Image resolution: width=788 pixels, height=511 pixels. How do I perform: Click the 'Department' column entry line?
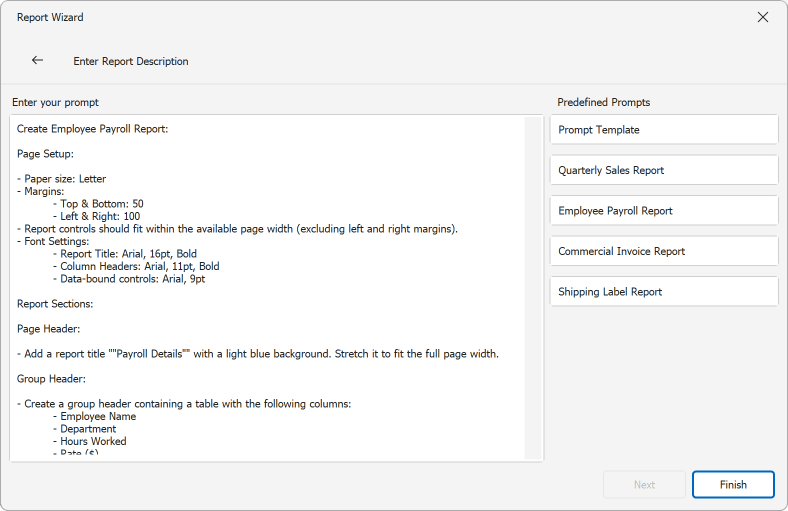point(88,429)
